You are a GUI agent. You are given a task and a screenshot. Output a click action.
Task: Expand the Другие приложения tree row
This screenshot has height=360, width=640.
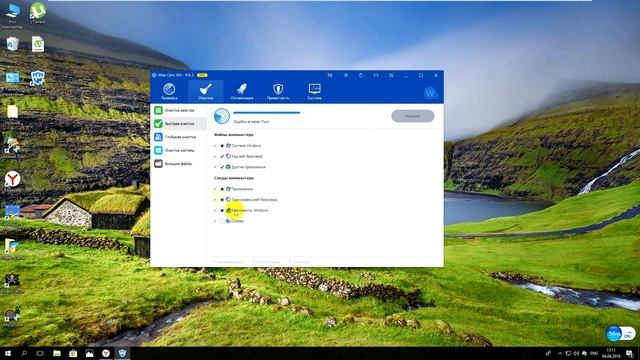pos(215,167)
